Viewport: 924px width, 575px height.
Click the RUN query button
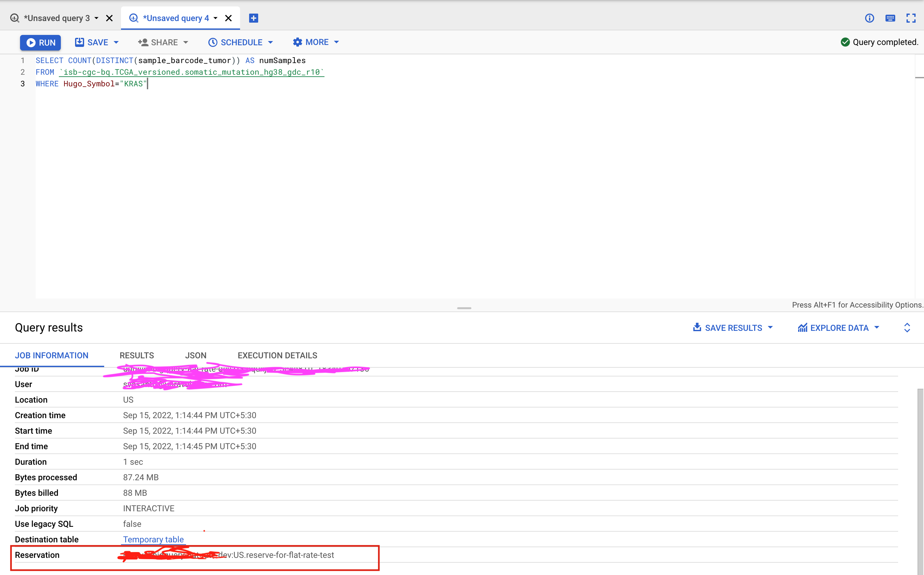(x=40, y=42)
